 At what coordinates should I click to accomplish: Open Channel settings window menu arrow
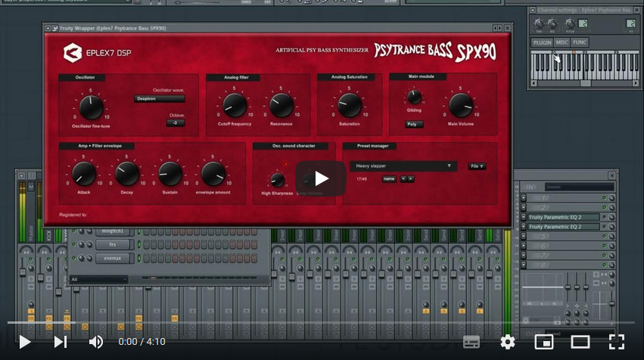[x=533, y=10]
